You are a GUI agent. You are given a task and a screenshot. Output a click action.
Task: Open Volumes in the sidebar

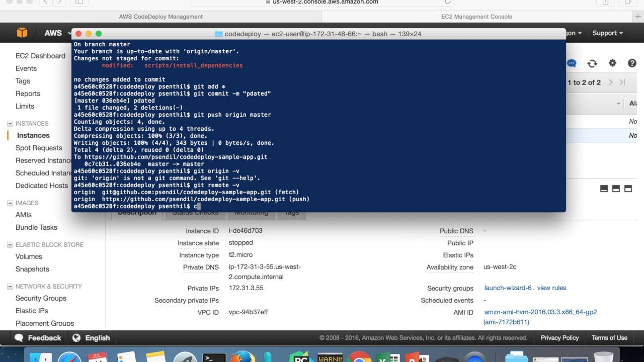point(29,256)
